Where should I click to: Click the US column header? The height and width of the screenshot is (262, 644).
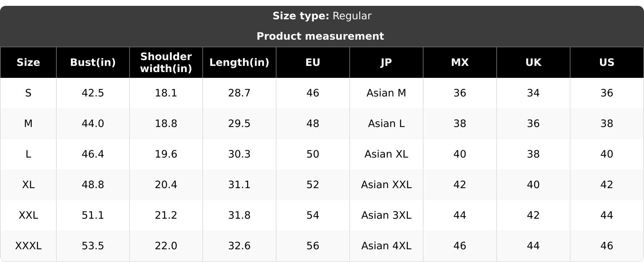607,63
